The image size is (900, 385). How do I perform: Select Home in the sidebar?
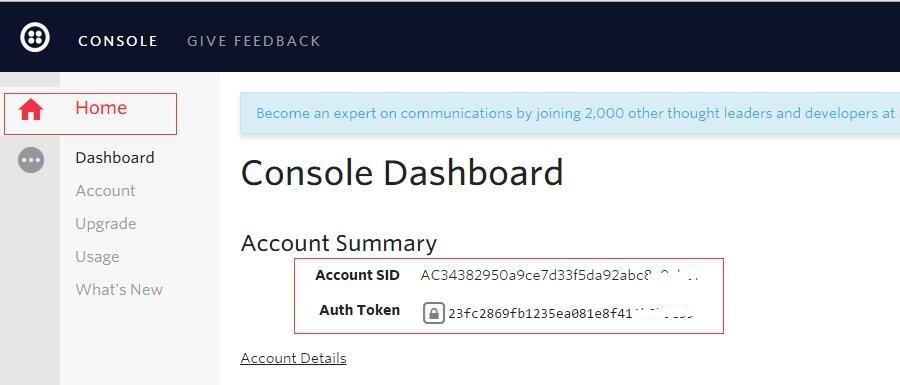(x=101, y=108)
